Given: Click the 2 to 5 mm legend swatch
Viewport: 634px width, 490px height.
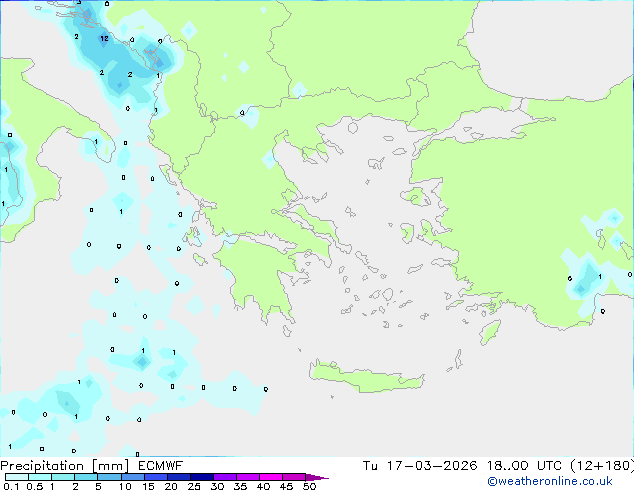Looking at the screenshot, I should click(x=86, y=477).
